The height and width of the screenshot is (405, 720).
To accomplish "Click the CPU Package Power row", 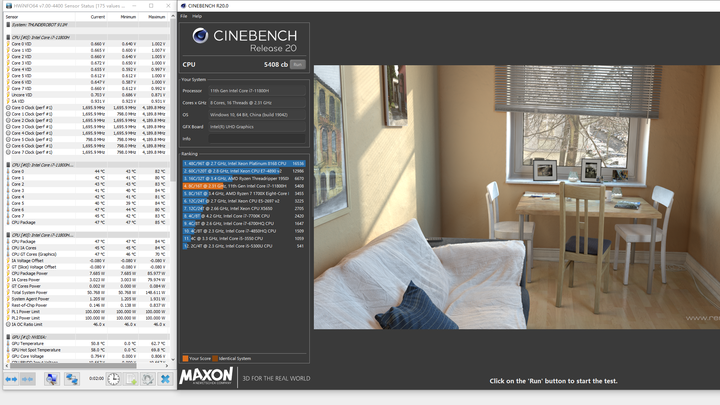I will 86,273.
